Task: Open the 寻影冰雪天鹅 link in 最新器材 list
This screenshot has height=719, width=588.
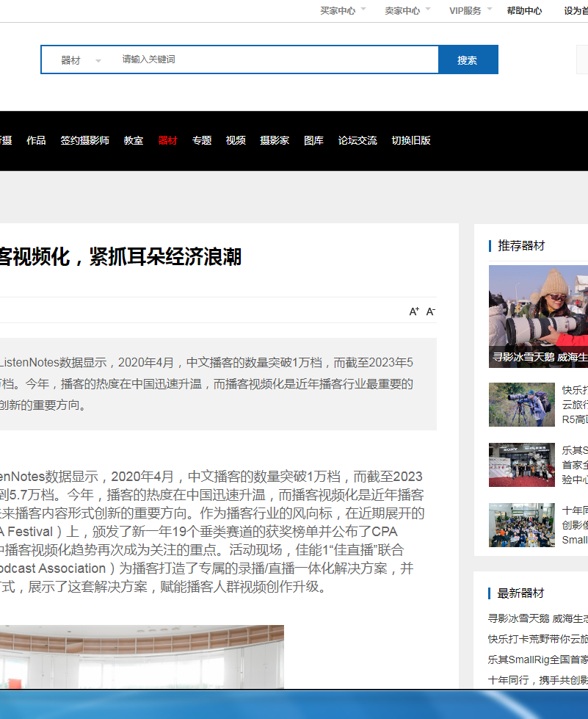Action: [x=537, y=618]
